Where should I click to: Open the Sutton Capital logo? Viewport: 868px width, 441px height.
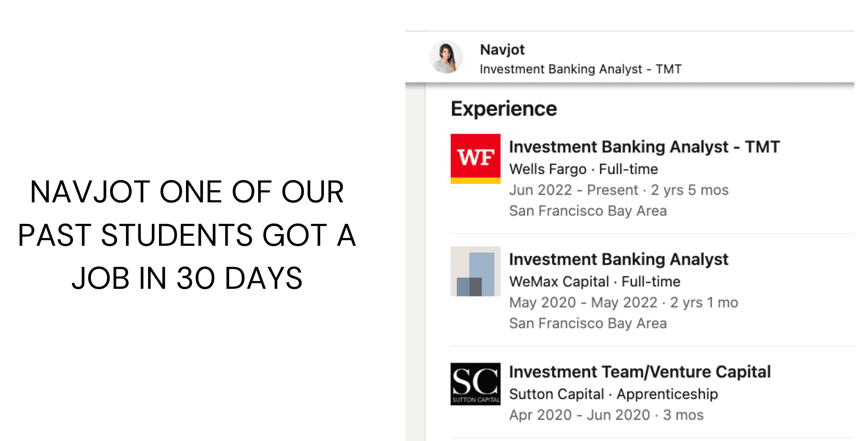(x=475, y=384)
